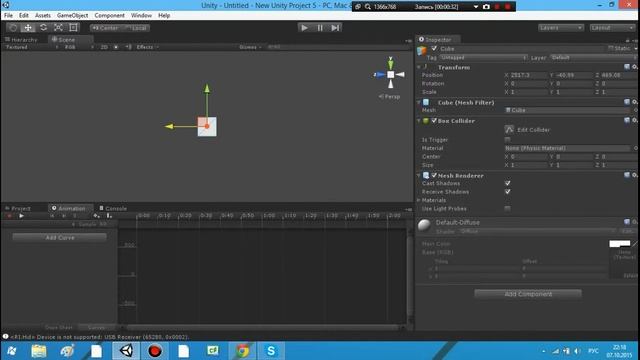
Task: Switch to the Console tab
Action: pyautogui.click(x=113, y=209)
